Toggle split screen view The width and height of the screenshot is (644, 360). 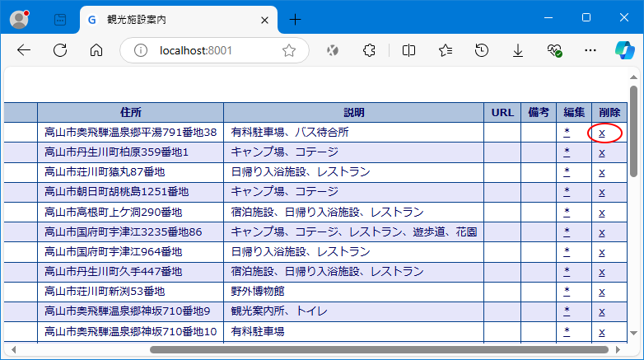pos(408,50)
